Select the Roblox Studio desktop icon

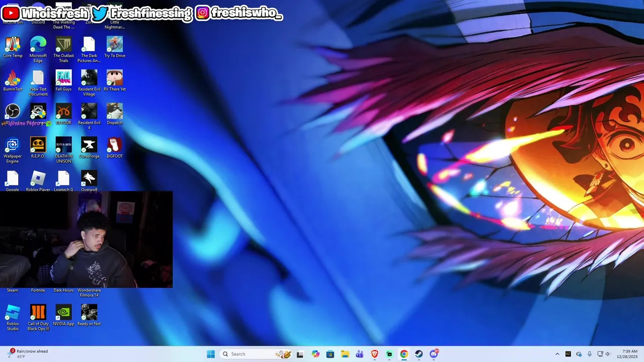coord(13,318)
